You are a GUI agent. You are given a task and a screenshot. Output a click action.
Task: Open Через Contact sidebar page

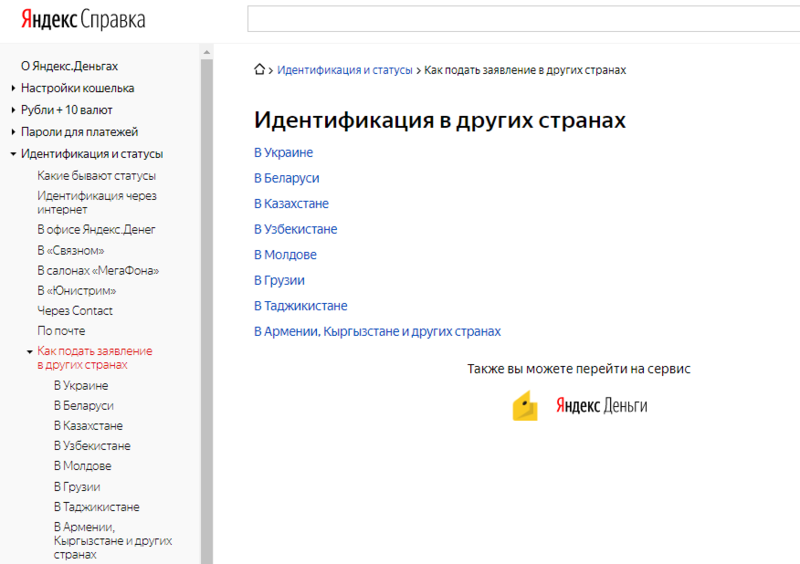(x=75, y=311)
